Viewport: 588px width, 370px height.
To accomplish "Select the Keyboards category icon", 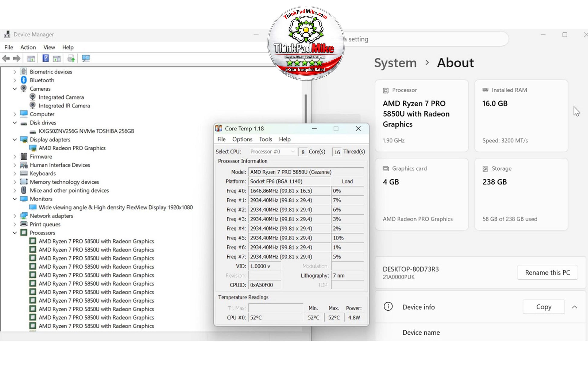I will point(24,173).
